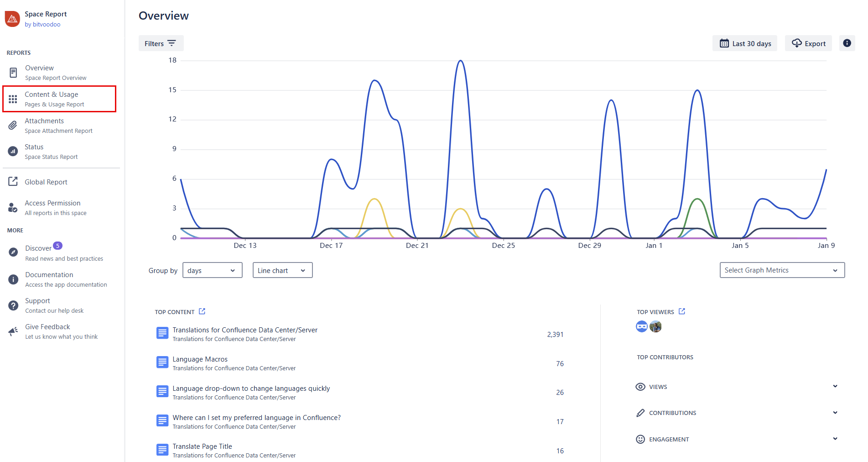Image resolution: width=868 pixels, height=462 pixels.
Task: Click the Discover compass icon
Action: (13, 252)
